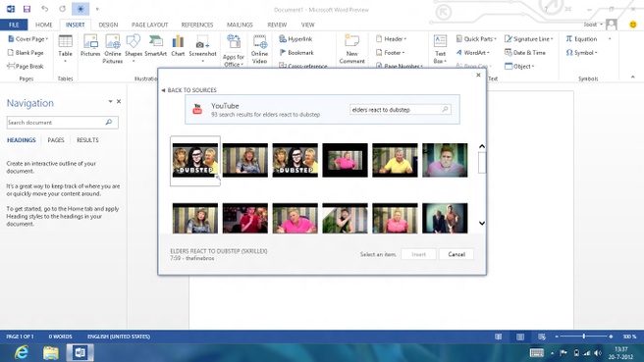644x362 pixels.
Task: Undo the last action
Action: point(44,9)
